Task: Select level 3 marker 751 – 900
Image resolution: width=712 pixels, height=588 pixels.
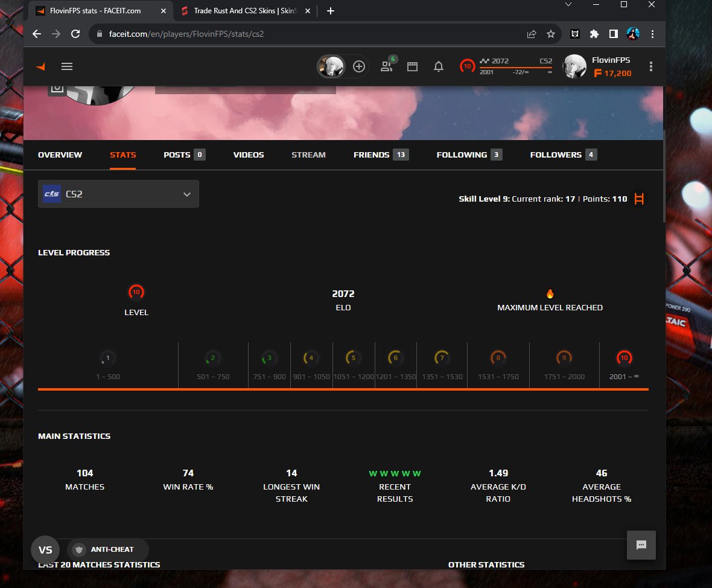Action: pyautogui.click(x=269, y=359)
